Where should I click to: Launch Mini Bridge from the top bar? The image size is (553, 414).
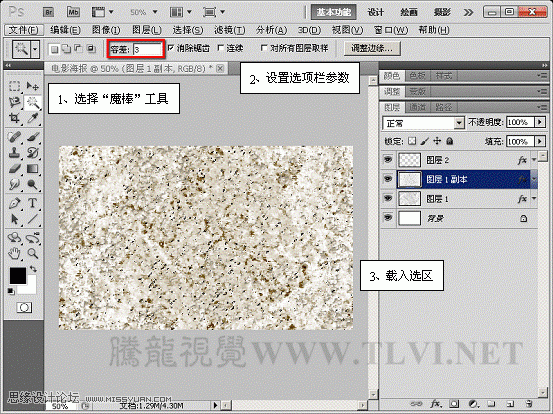pyautogui.click(x=73, y=12)
